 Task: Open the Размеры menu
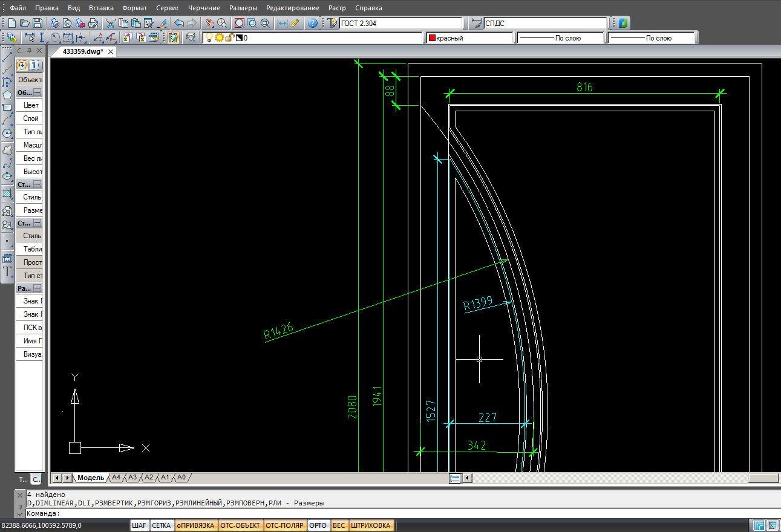point(243,8)
